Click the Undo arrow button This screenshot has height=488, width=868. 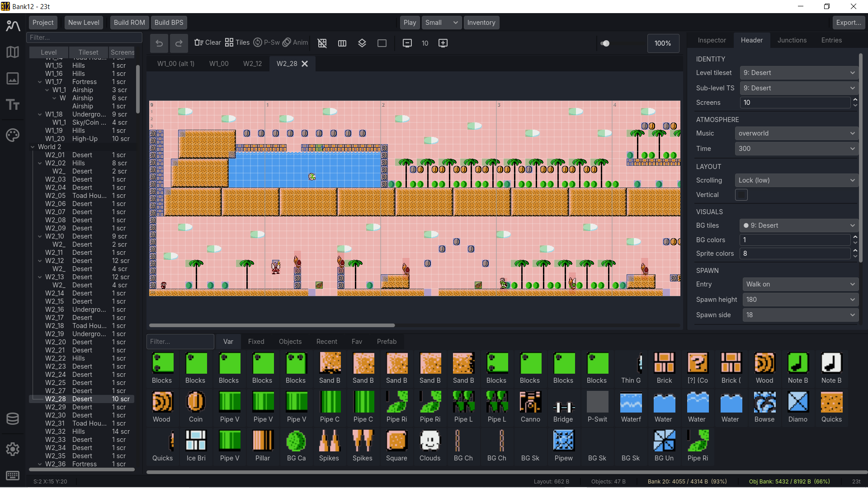point(159,43)
